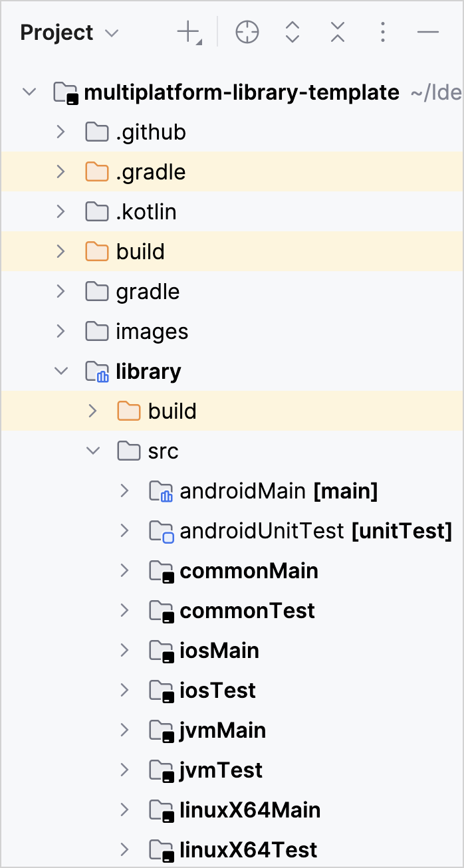Expand the .github folder
This screenshot has height=868, width=464.
[x=60, y=132]
